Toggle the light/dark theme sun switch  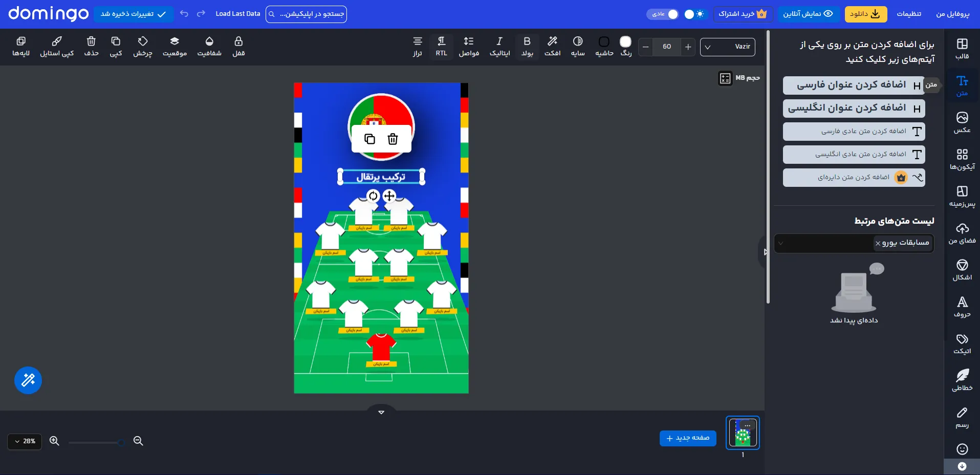(x=694, y=14)
